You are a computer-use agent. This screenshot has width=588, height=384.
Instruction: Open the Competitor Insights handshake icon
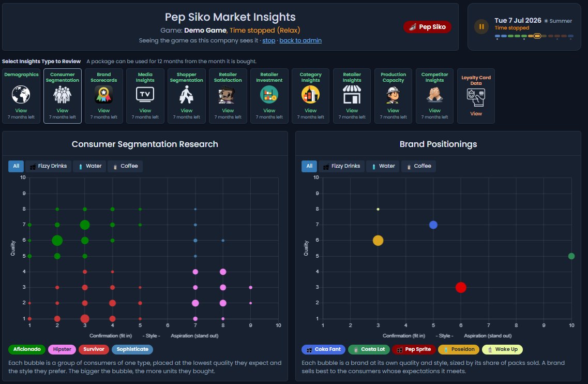(434, 95)
